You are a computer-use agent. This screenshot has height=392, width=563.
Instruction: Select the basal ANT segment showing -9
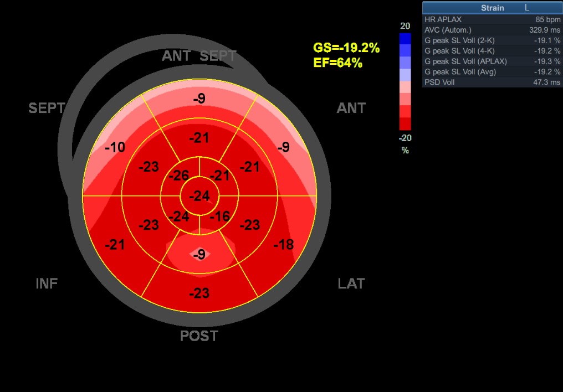tap(284, 147)
